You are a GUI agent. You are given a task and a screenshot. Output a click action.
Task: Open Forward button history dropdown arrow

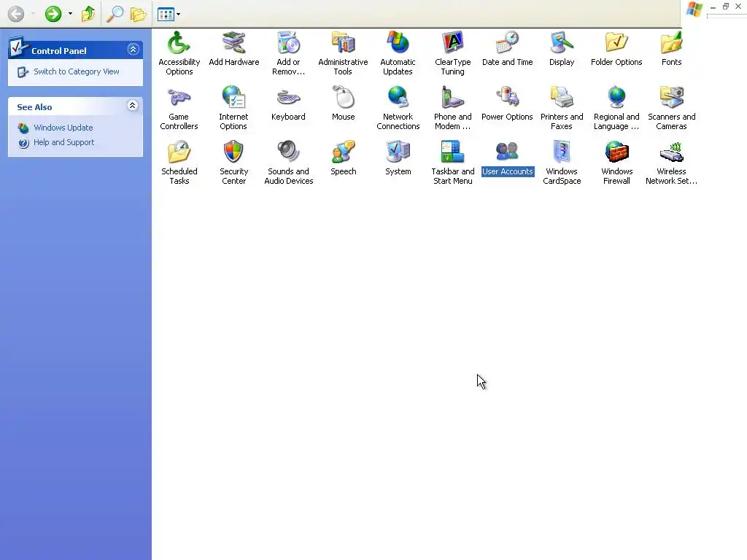(x=70, y=14)
